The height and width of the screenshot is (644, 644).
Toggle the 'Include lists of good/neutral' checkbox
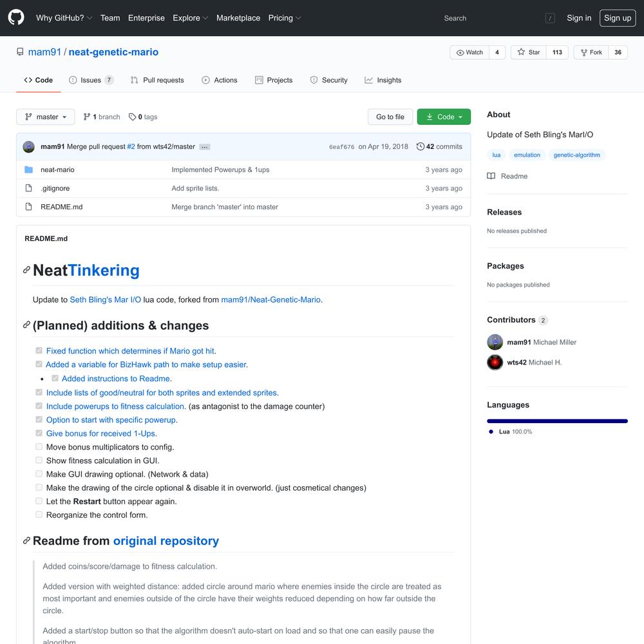click(x=39, y=392)
